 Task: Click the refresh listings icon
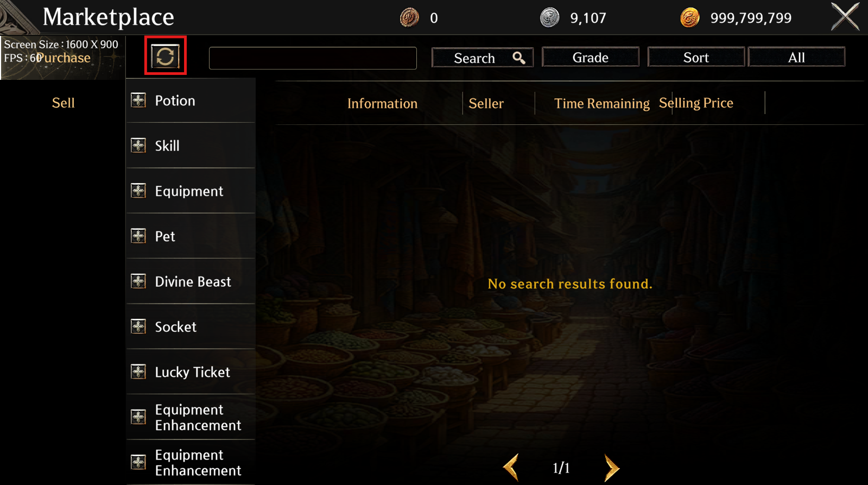coord(165,56)
